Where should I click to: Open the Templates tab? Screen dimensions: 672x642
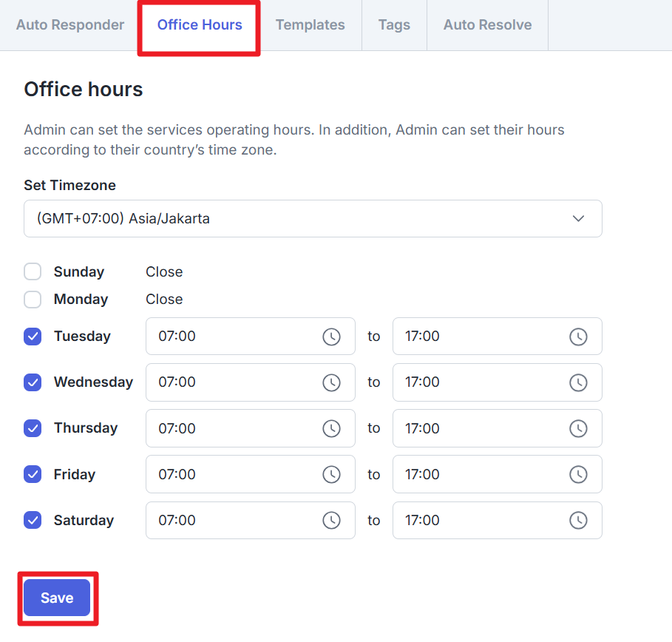310,25
